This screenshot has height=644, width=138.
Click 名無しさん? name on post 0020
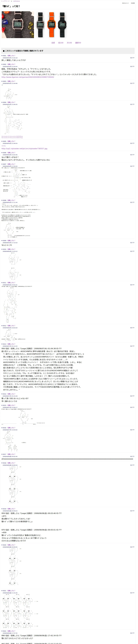point(11,545)
